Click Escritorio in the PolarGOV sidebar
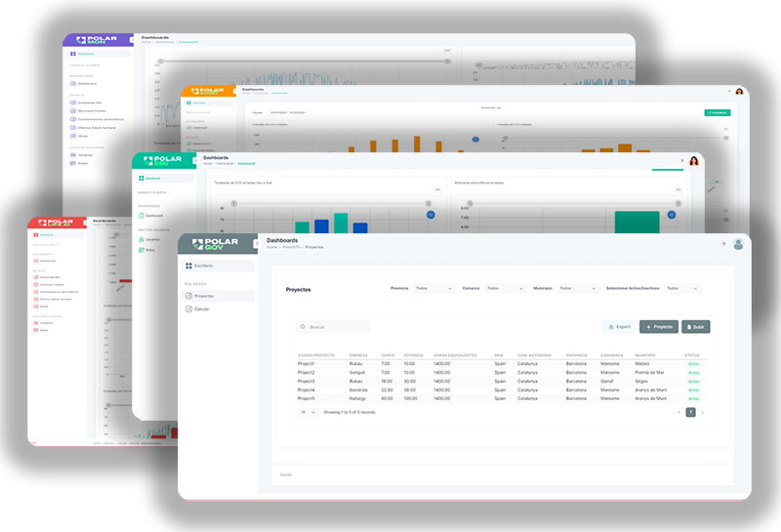The image size is (781, 532). pos(203,266)
